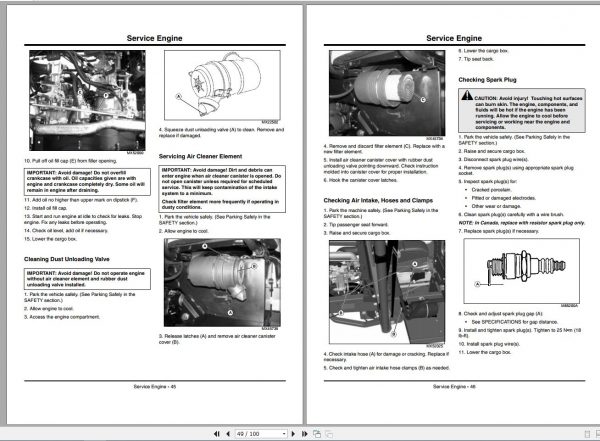The width and height of the screenshot is (600, 441).
Task: Click heading Checking Air Intake, Hoses and Clamps
Action: pos(378,200)
